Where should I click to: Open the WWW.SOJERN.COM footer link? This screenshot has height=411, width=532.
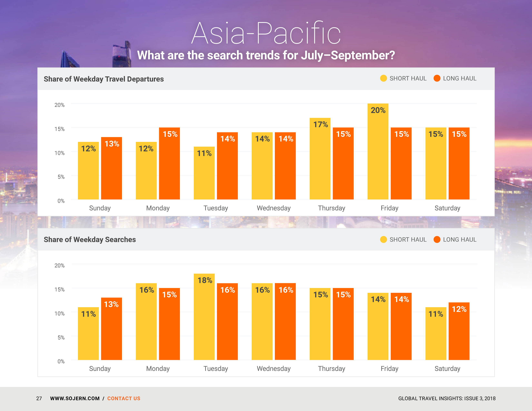point(75,398)
